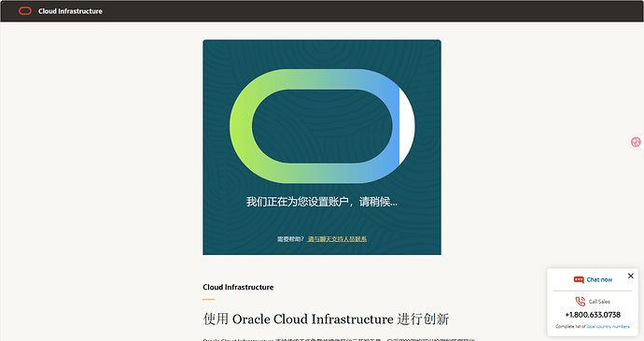The height and width of the screenshot is (341, 644).
Task: Click the Call Sales phone icon
Action: click(580, 302)
